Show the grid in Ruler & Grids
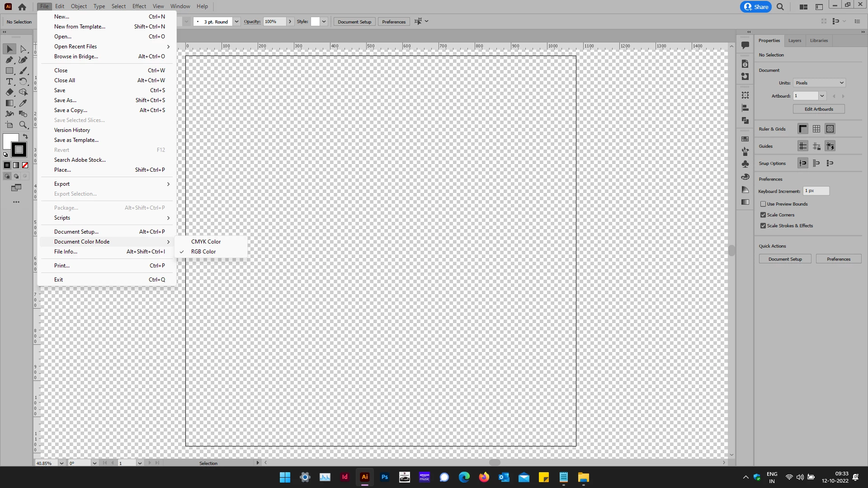 [816, 129]
